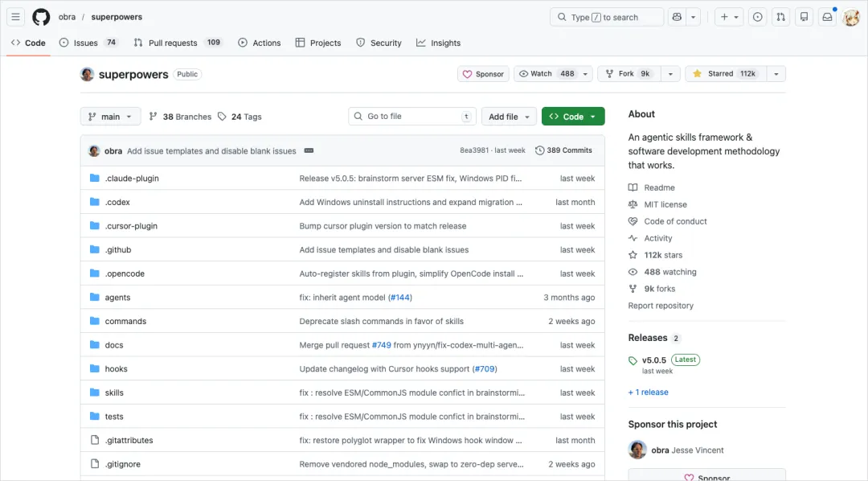Open the green Code dropdown
This screenshot has height=481, width=868.
click(x=573, y=116)
